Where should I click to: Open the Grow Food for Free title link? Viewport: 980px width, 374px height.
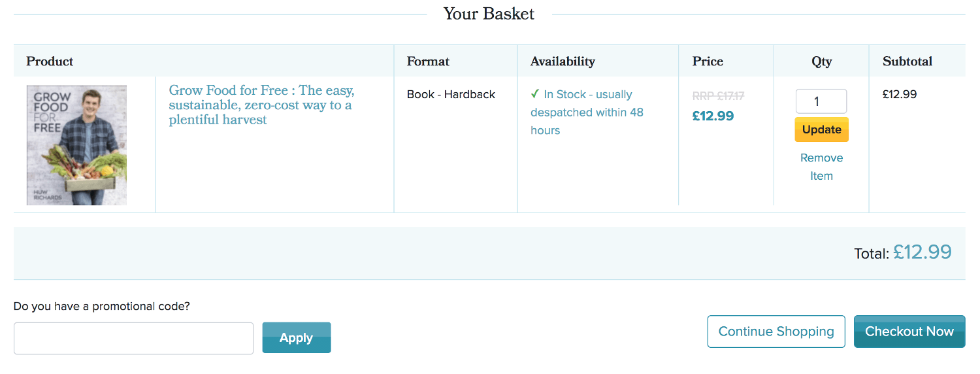pyautogui.click(x=261, y=105)
